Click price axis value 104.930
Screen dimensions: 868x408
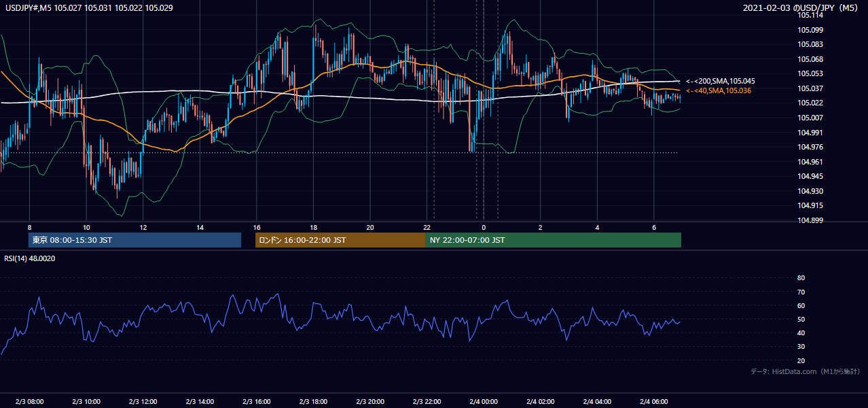pyautogui.click(x=810, y=191)
